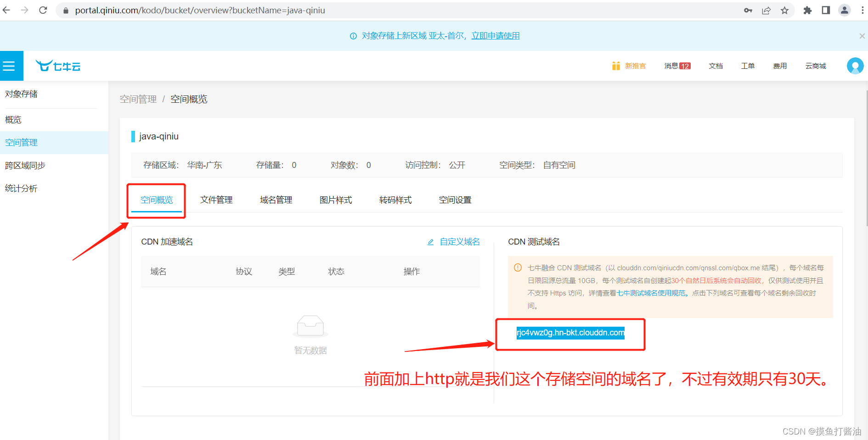Click 类型 column header
Image resolution: width=868 pixels, height=440 pixels.
(x=287, y=272)
